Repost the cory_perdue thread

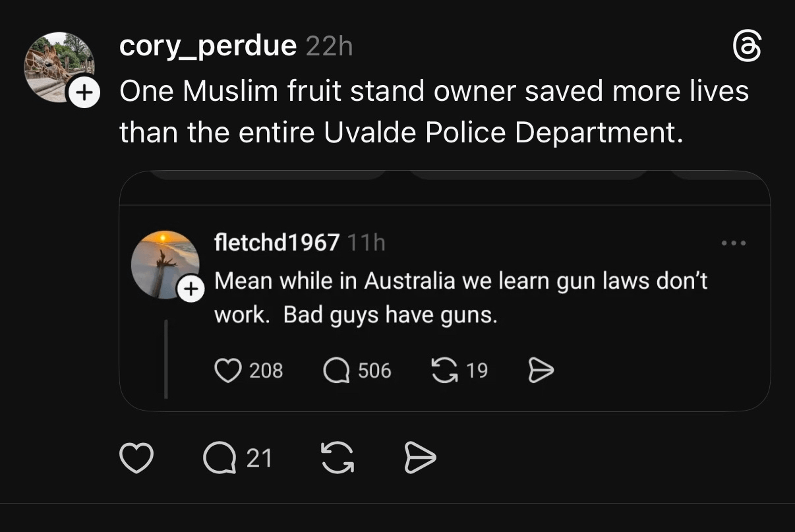coord(337,458)
